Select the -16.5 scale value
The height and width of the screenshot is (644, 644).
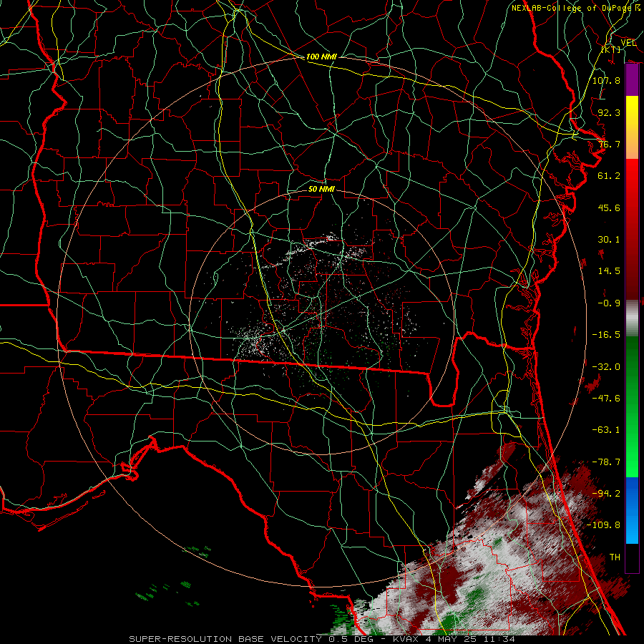click(606, 335)
